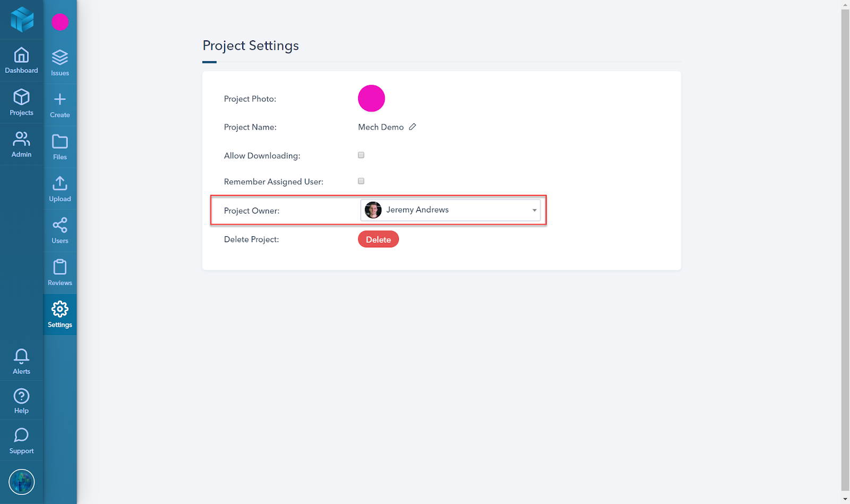
Task: Expand the Project Owner dropdown arrow
Action: (534, 210)
